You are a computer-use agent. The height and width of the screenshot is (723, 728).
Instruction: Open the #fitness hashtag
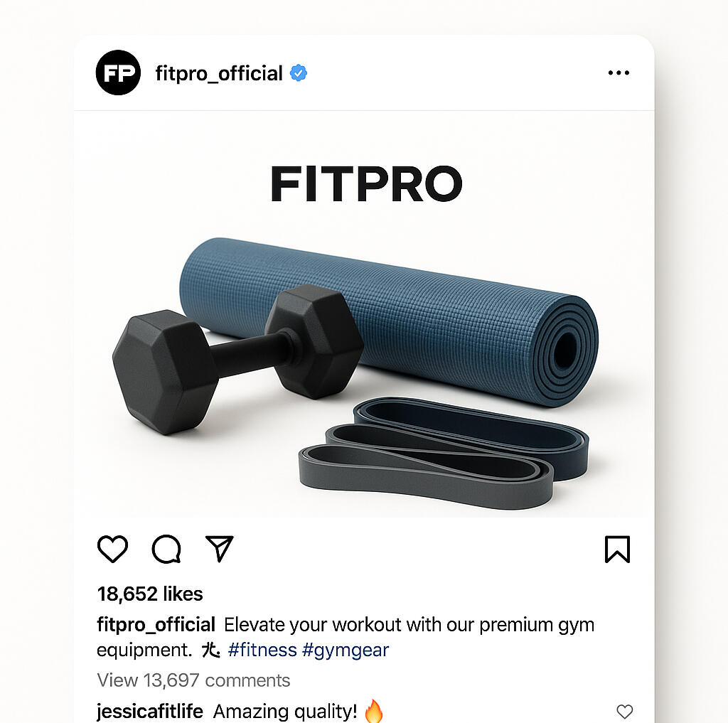tap(262, 650)
